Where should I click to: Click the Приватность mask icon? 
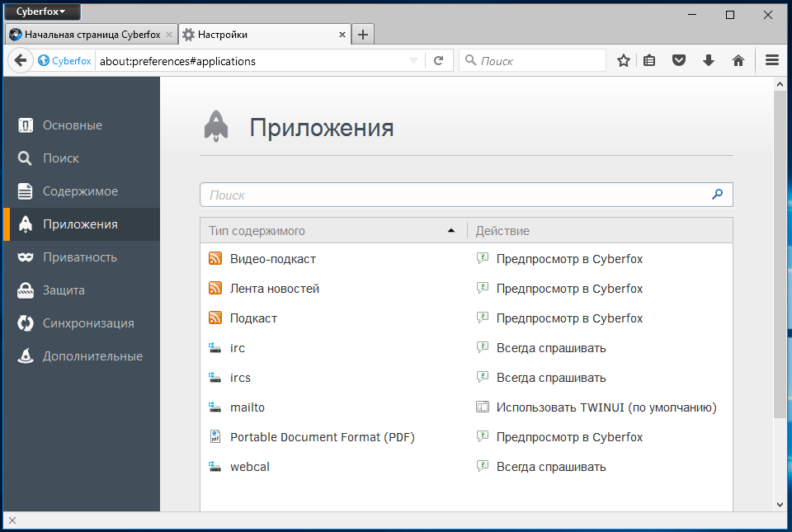coord(26,257)
